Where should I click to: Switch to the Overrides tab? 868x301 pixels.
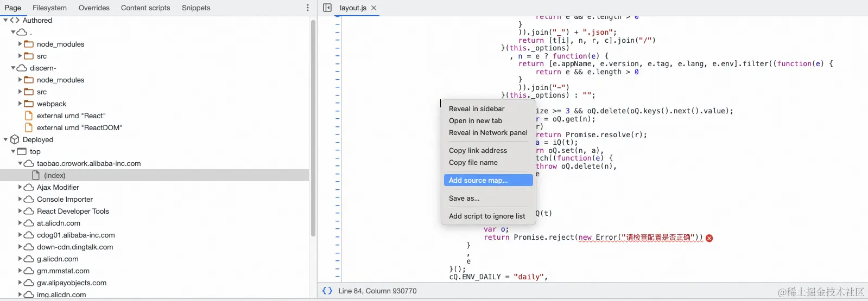coord(94,8)
